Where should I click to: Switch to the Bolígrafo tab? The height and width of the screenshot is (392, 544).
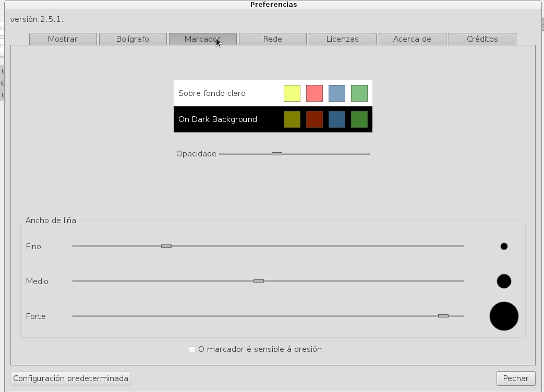point(132,39)
